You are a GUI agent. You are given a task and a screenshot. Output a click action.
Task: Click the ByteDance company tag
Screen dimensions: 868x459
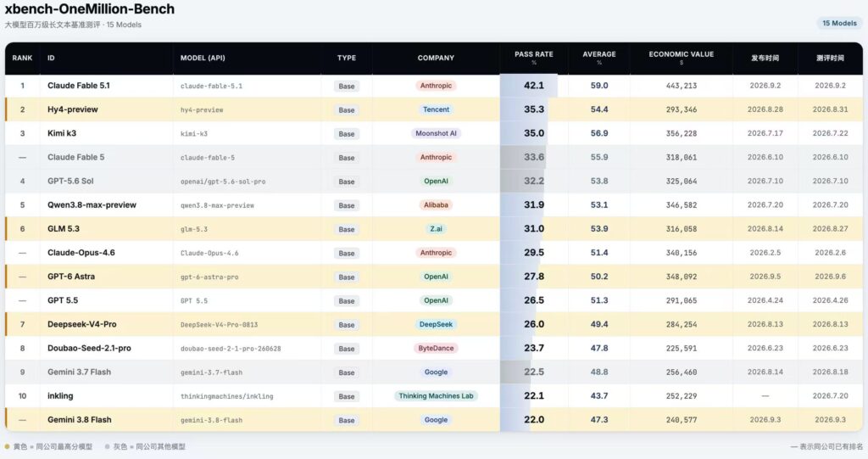[x=436, y=348]
